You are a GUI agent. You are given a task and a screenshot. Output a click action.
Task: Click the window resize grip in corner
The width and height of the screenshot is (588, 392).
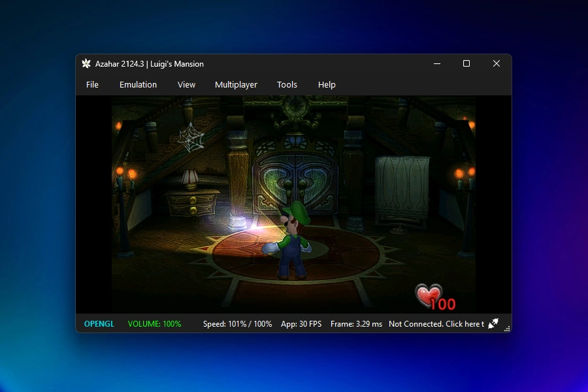507,328
